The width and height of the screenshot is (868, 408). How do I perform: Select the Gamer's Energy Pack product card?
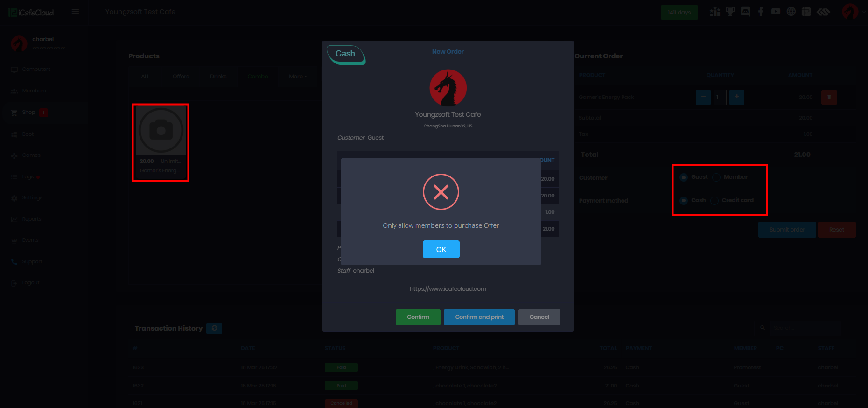pos(161,142)
